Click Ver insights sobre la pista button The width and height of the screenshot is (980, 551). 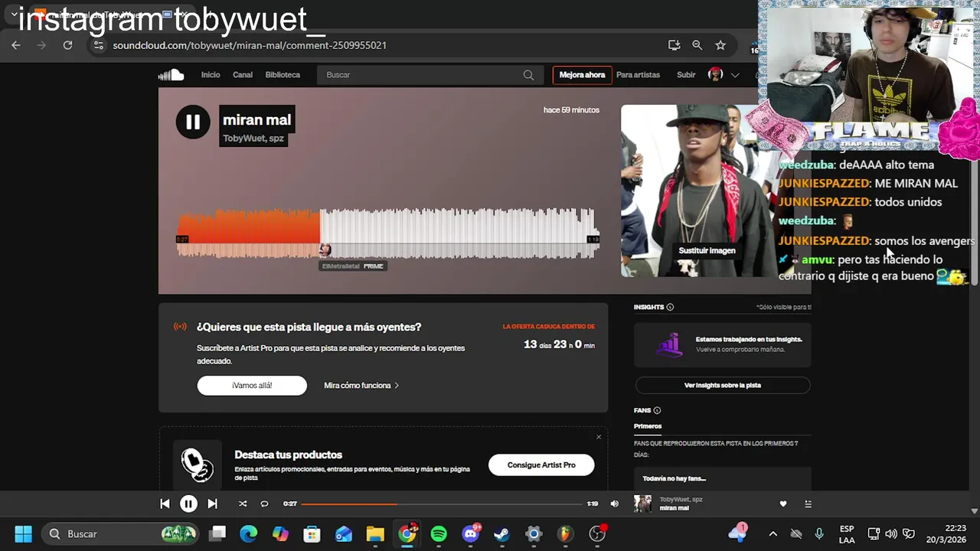722,386
